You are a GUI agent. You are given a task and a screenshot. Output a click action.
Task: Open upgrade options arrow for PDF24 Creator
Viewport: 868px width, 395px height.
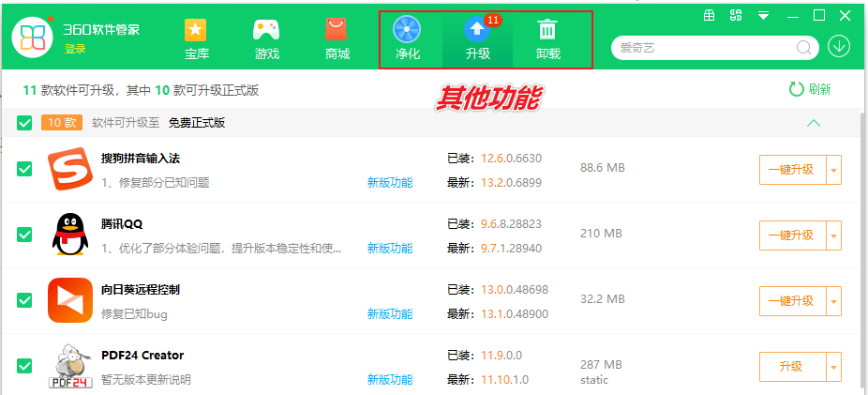pos(833,367)
